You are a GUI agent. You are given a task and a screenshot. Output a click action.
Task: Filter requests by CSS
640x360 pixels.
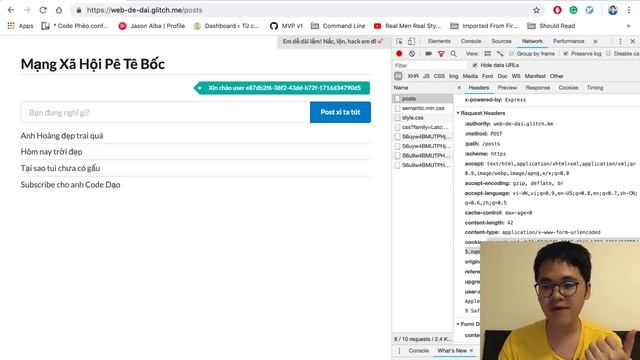tap(439, 76)
